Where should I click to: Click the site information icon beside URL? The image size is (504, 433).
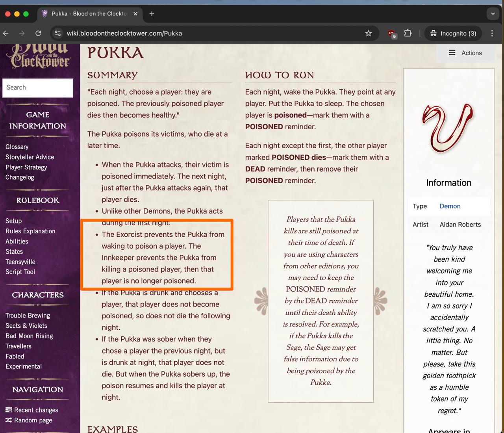click(x=58, y=33)
